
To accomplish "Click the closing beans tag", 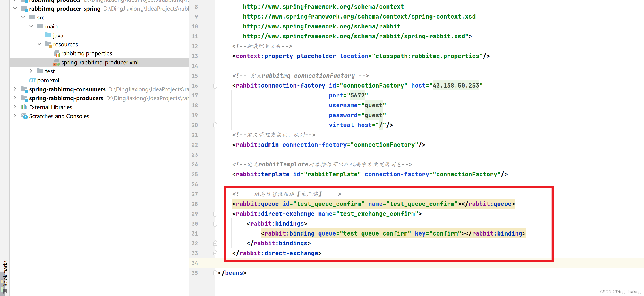I will pyautogui.click(x=232, y=273).
